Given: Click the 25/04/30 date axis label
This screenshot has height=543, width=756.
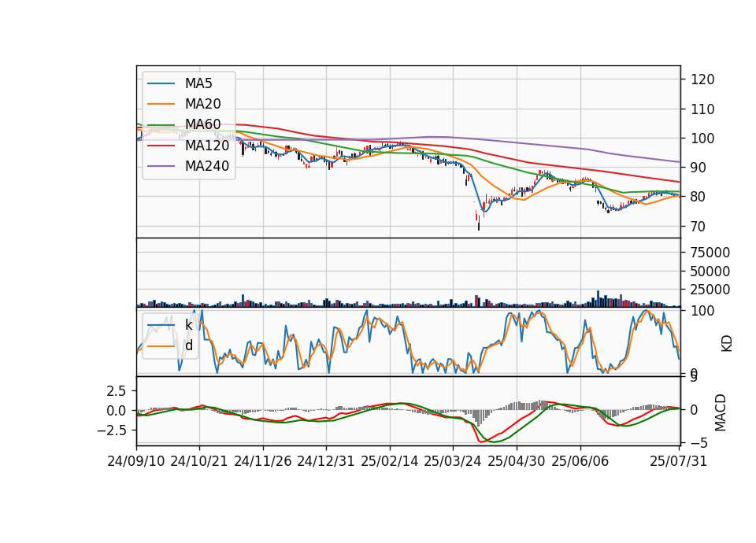Looking at the screenshot, I should pyautogui.click(x=517, y=461).
